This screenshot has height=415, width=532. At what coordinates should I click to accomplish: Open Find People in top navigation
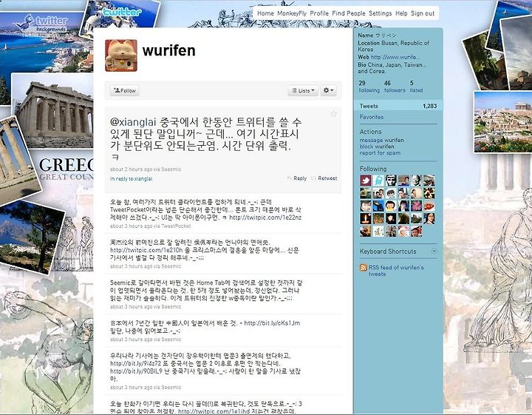point(349,13)
